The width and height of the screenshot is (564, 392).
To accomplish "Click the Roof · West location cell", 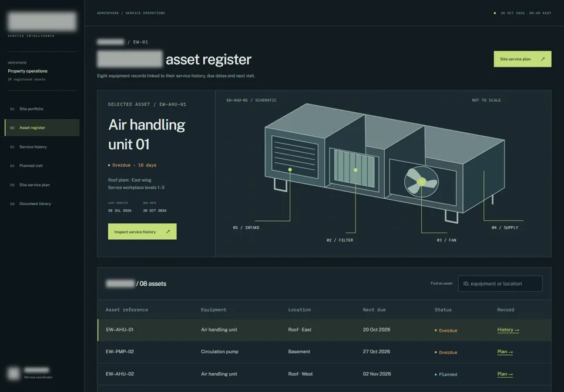I will coord(300,374).
